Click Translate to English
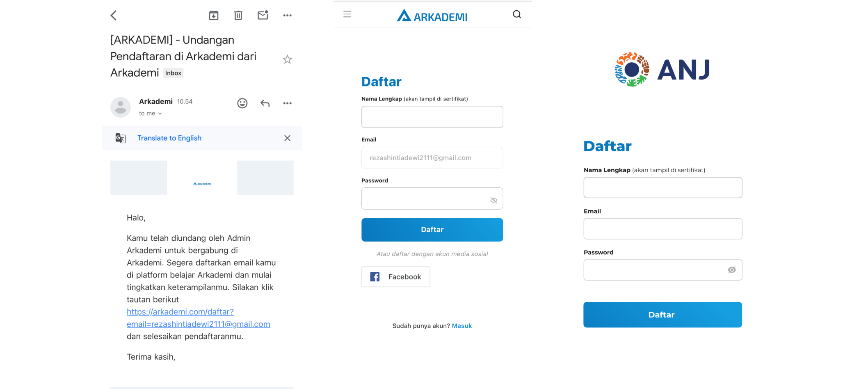This screenshot has width=868, height=392. pos(169,138)
